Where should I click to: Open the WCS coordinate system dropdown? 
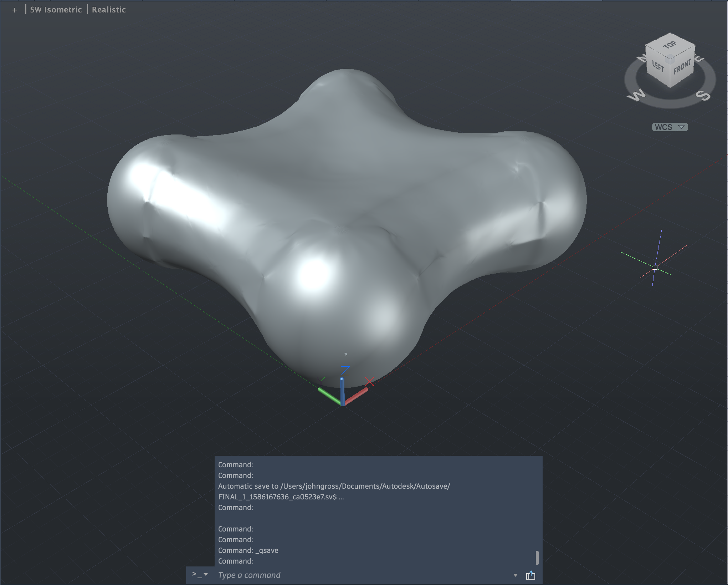pyautogui.click(x=670, y=127)
